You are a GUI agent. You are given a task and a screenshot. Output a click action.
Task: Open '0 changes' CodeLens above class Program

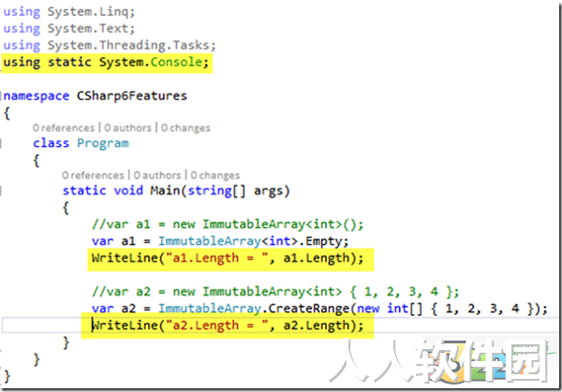[x=185, y=128]
